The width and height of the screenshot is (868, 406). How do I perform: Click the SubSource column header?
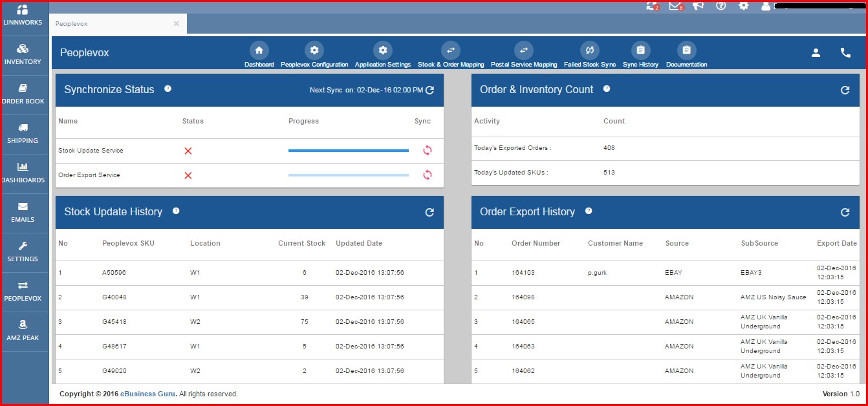[x=759, y=244]
